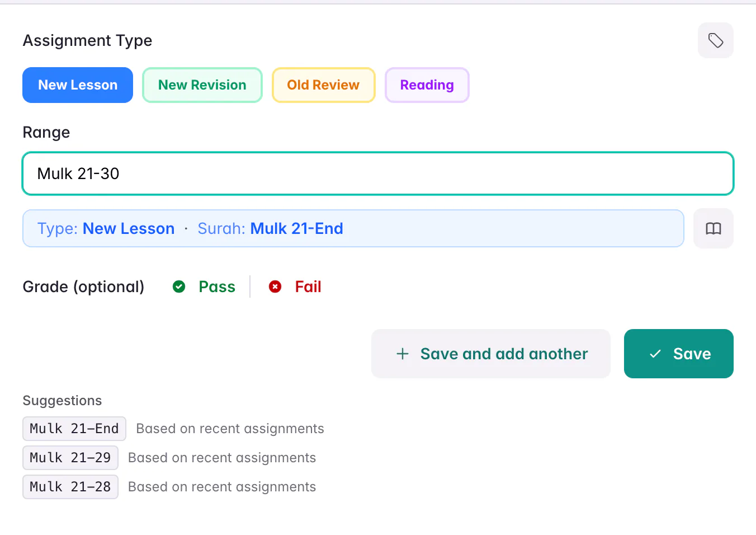This screenshot has width=756, height=535.
Task: Pick the Old Review assignment type
Action: [323, 85]
